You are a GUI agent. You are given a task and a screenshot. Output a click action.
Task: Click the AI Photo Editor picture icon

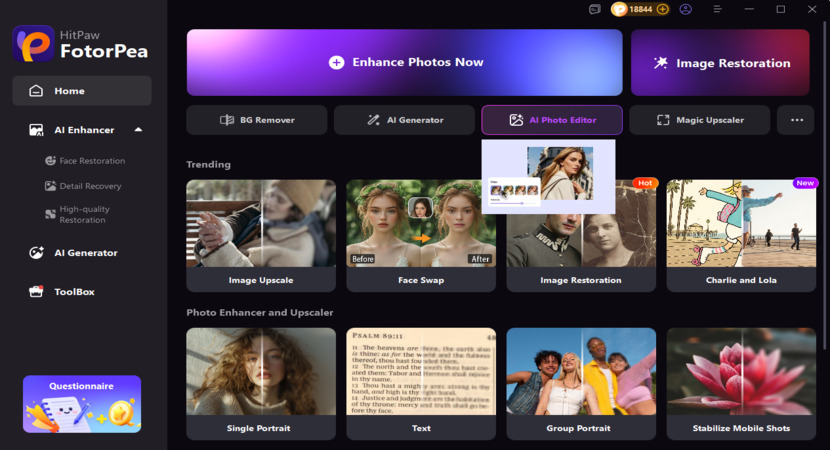point(516,120)
